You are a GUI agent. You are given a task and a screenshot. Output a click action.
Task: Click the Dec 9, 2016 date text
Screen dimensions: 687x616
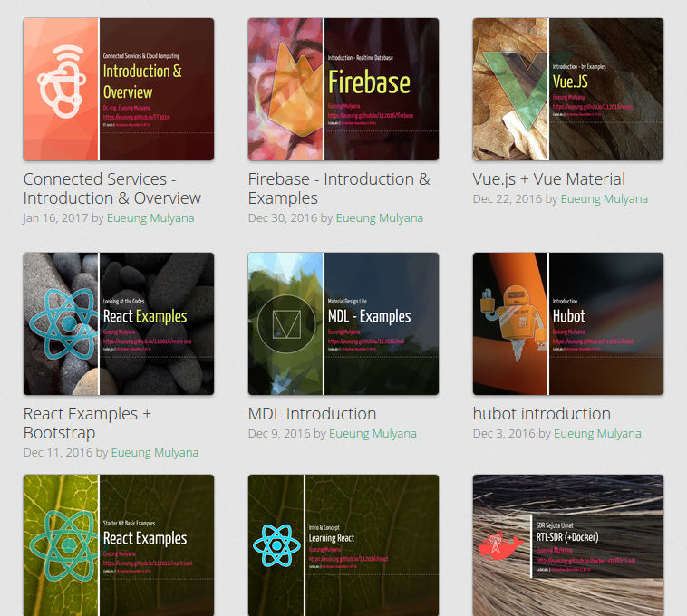click(x=279, y=434)
